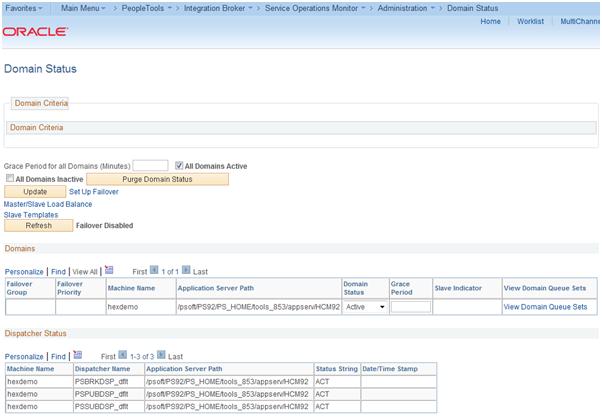Click Domain Criteria group header bar
The image size is (602, 420).
click(301, 127)
